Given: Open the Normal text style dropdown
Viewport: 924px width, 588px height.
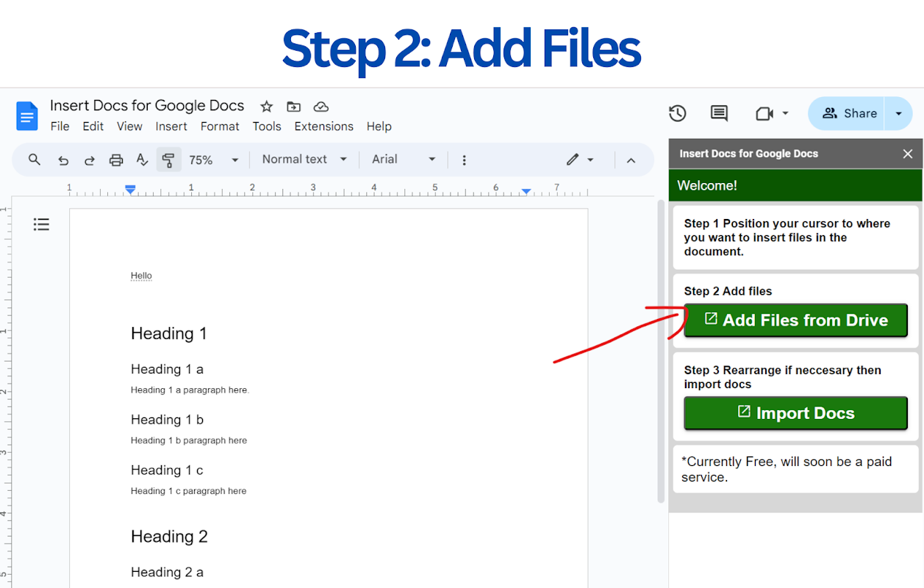Looking at the screenshot, I should pyautogui.click(x=304, y=159).
